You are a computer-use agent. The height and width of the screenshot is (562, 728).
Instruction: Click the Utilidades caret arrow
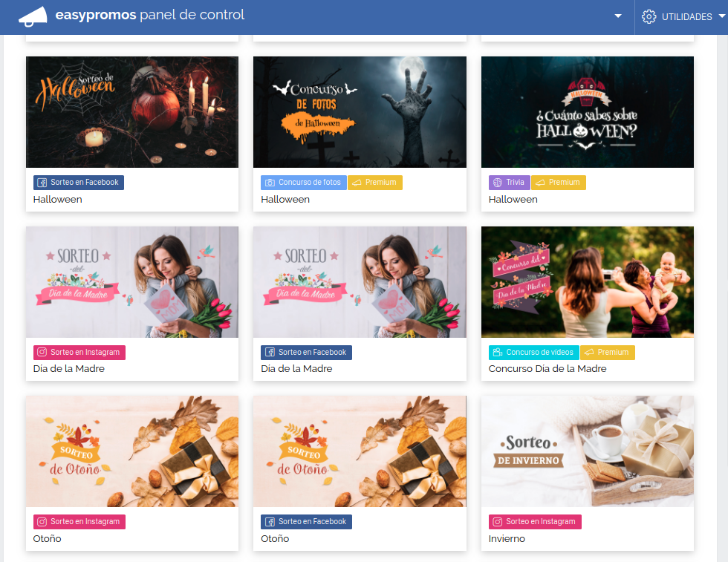[721, 16]
